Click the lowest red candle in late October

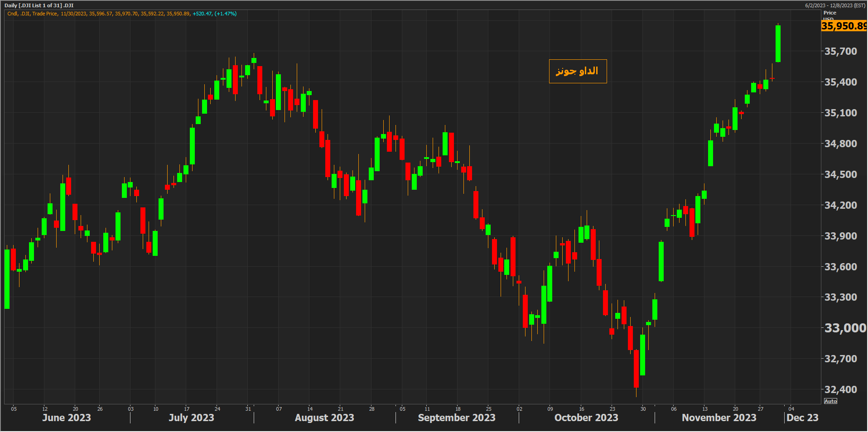(636, 368)
